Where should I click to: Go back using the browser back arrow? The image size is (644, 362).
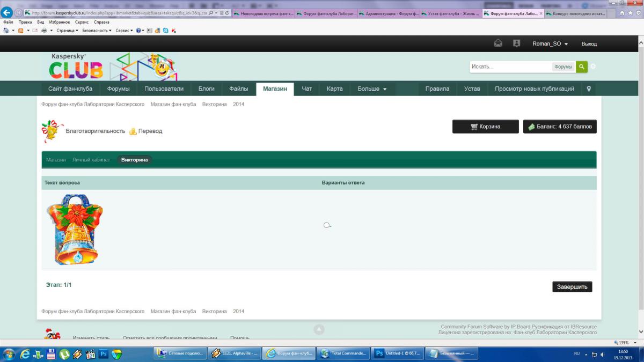tap(8, 12)
